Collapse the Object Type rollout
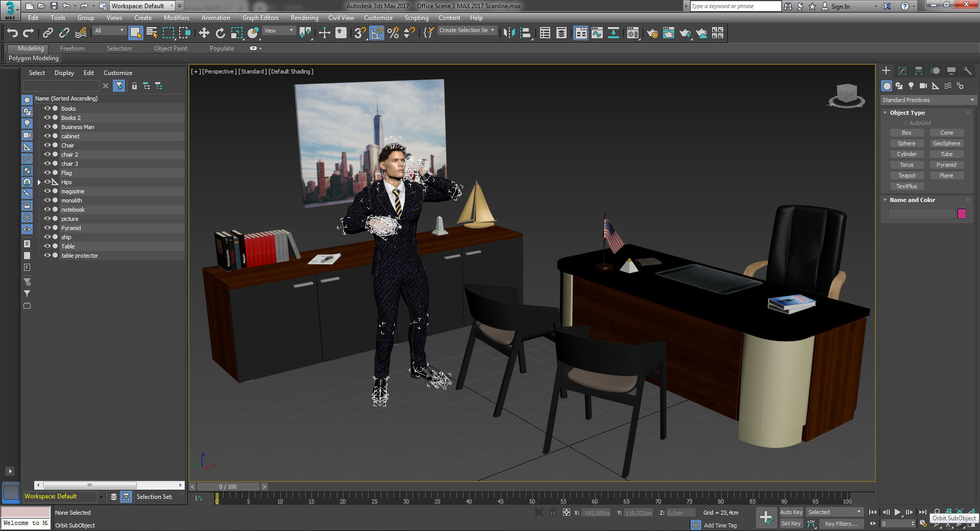The width and height of the screenshot is (980, 531). [x=885, y=113]
